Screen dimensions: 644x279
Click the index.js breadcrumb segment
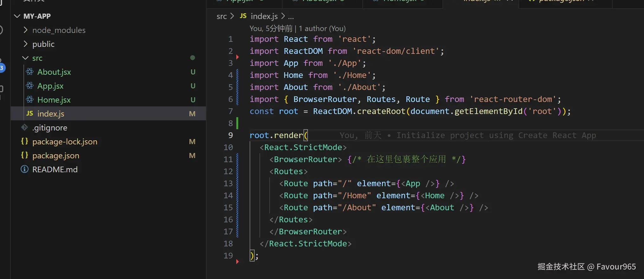click(264, 16)
